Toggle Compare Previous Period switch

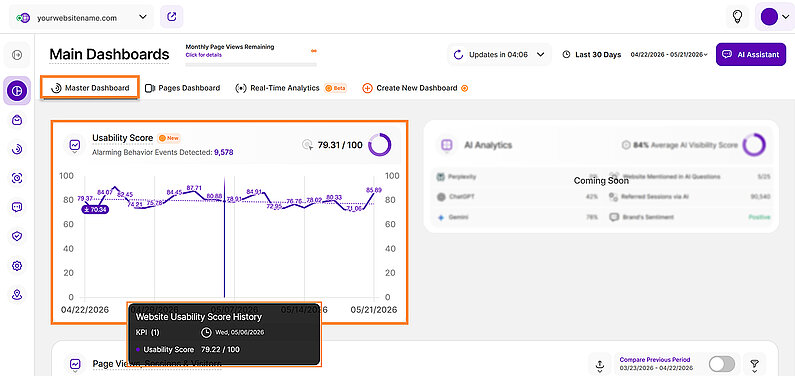tap(721, 364)
